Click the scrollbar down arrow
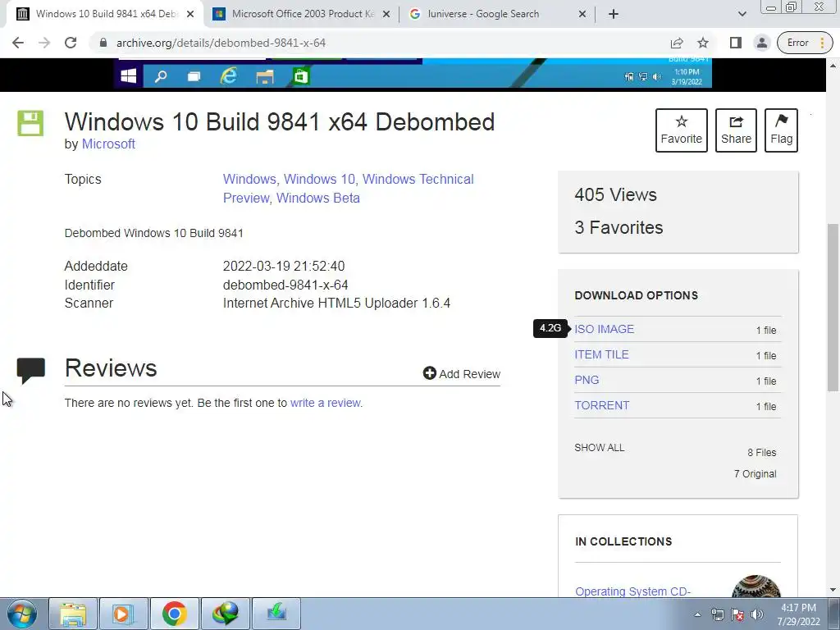The image size is (840, 630). coord(833,590)
